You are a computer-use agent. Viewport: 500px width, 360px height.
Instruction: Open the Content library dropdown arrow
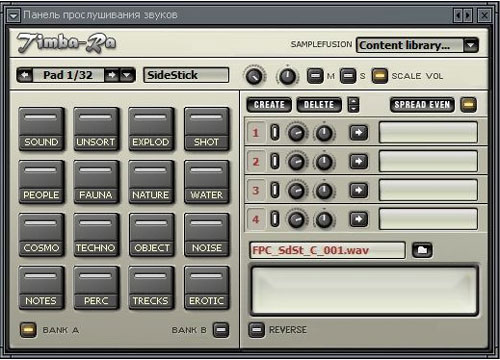pyautogui.click(x=471, y=45)
